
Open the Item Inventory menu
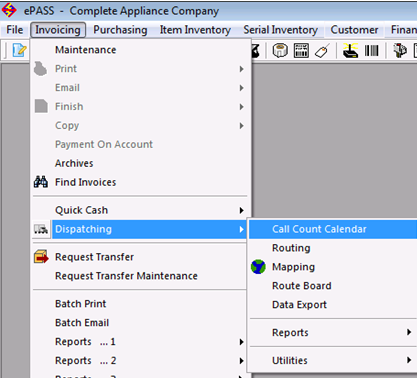point(195,30)
